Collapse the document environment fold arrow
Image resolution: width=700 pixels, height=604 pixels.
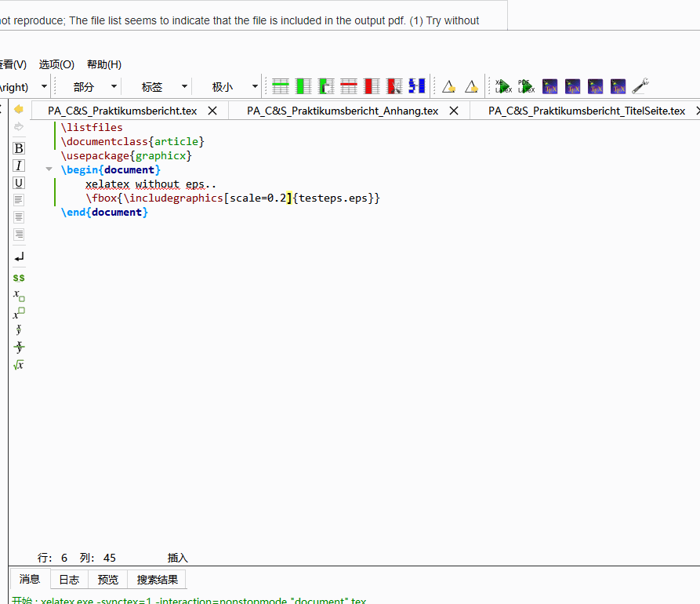(49, 169)
